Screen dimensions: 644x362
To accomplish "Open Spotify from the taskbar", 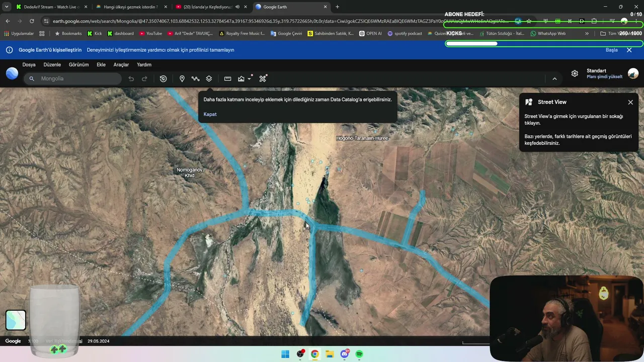I will pyautogui.click(x=359, y=354).
